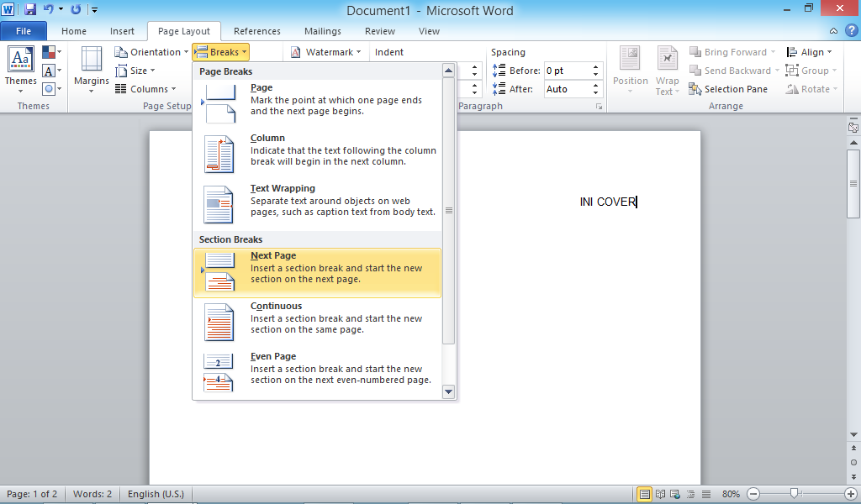The width and height of the screenshot is (861, 504).
Task: Click the zoom in plus button
Action: point(851,494)
